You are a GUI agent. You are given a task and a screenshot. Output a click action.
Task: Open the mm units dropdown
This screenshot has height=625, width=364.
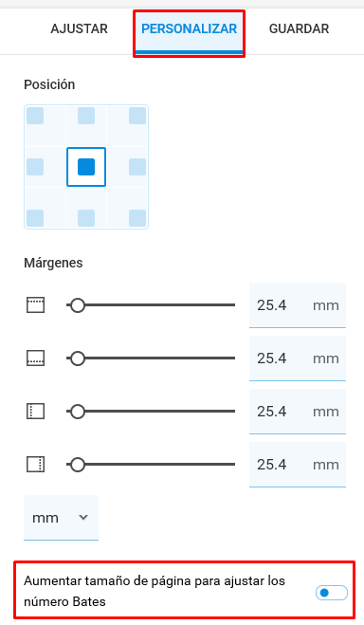coord(61,518)
